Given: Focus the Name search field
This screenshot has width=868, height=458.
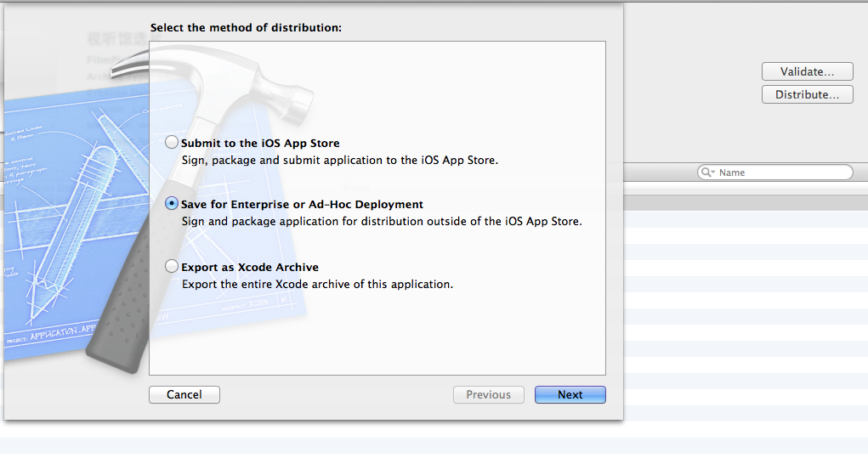Looking at the screenshot, I should (775, 172).
